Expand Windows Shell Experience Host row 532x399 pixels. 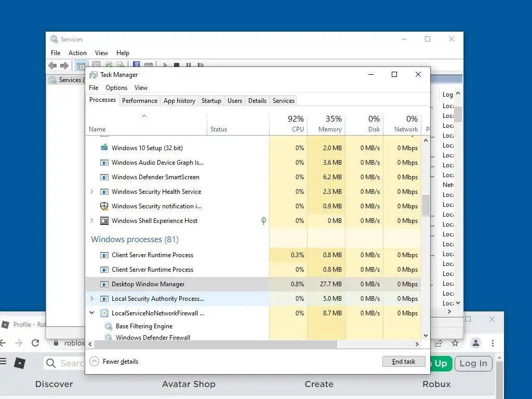point(91,220)
